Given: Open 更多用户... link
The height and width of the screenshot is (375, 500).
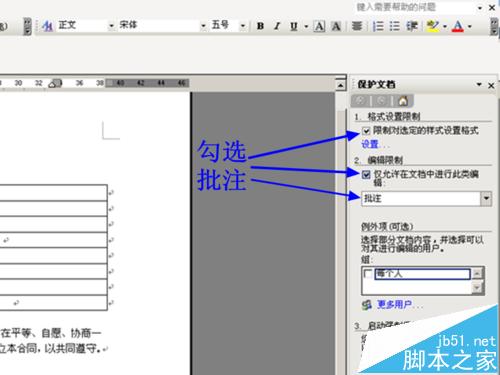Looking at the screenshot, I should coord(399,304).
